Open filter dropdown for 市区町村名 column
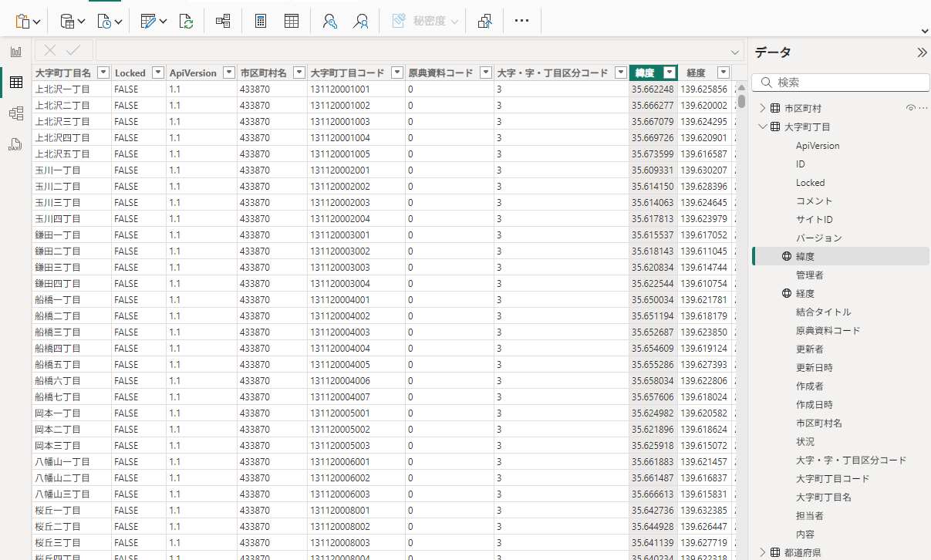This screenshot has width=931, height=560. (299, 73)
